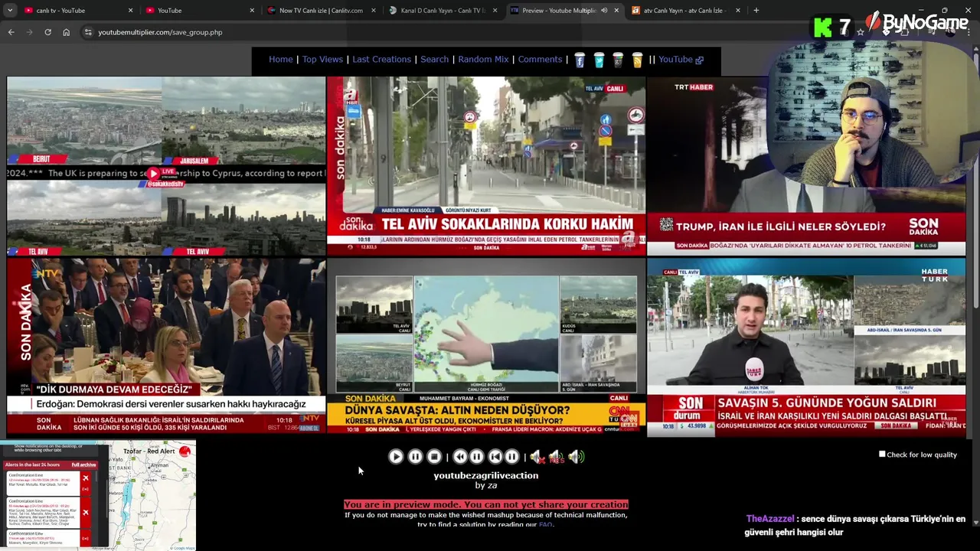Open the Search link

[x=434, y=59]
